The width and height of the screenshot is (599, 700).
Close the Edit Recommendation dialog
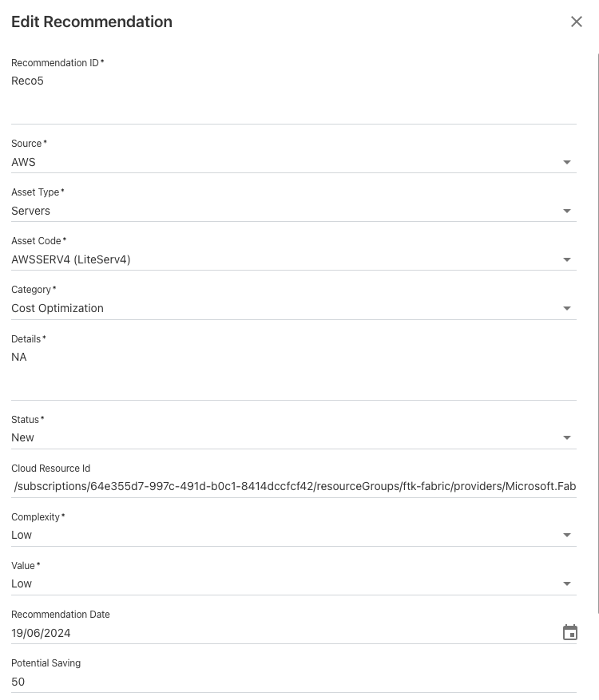577,22
